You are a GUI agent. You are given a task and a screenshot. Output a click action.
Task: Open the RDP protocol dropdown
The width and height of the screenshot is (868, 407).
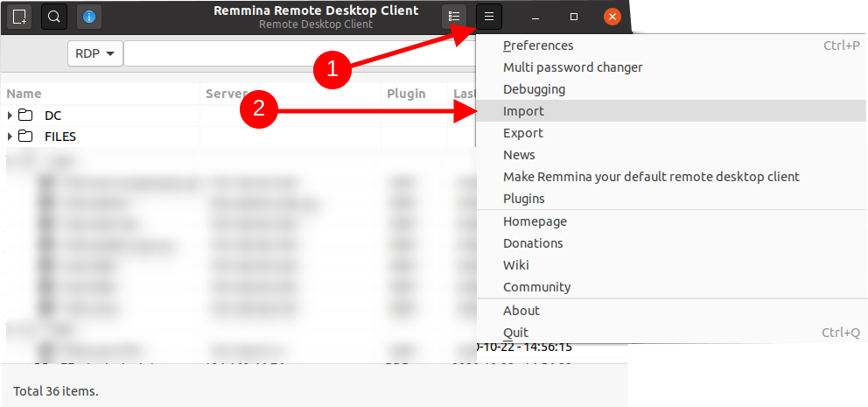(x=95, y=53)
